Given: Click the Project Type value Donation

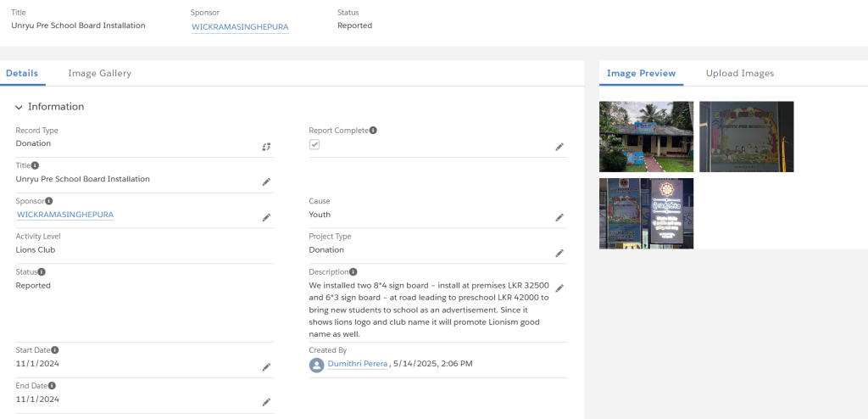Looking at the screenshot, I should pyautogui.click(x=326, y=250).
